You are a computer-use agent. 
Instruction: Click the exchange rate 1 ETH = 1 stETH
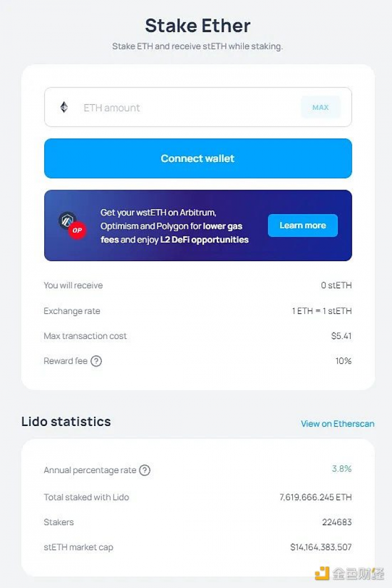point(322,311)
